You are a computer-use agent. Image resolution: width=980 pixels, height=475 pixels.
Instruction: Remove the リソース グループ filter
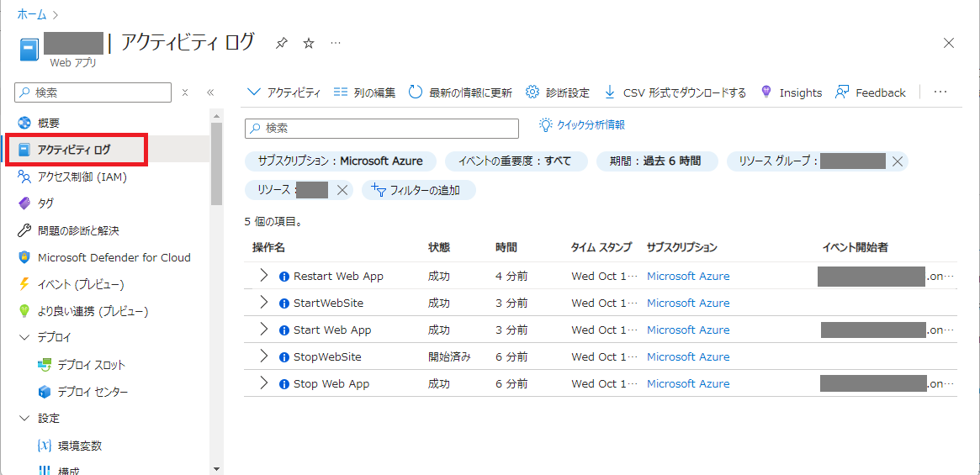(x=897, y=161)
